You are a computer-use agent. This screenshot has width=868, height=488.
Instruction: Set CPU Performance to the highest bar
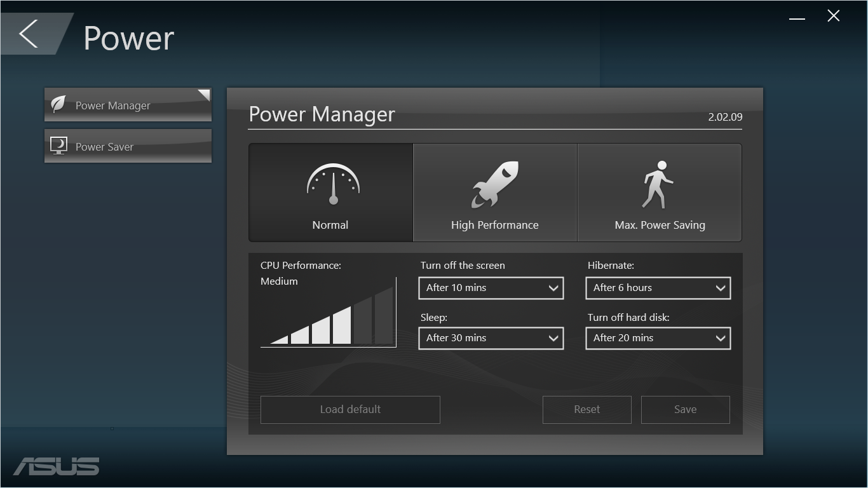pyautogui.click(x=384, y=316)
